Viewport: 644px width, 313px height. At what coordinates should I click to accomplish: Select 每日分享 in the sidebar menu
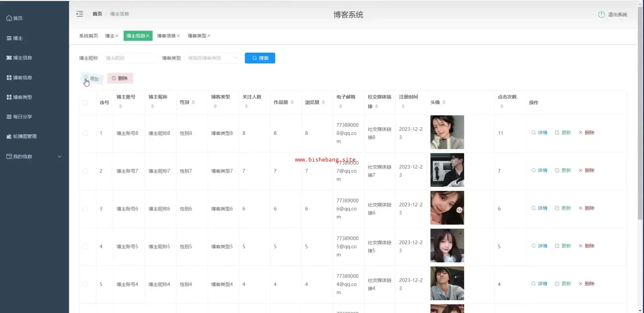(23, 117)
